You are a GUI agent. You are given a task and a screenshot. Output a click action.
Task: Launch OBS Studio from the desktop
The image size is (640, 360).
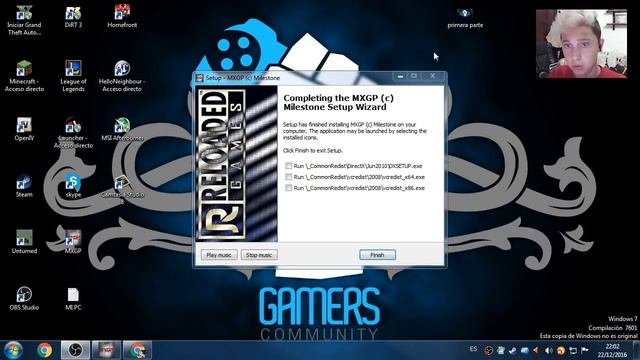tap(24, 299)
